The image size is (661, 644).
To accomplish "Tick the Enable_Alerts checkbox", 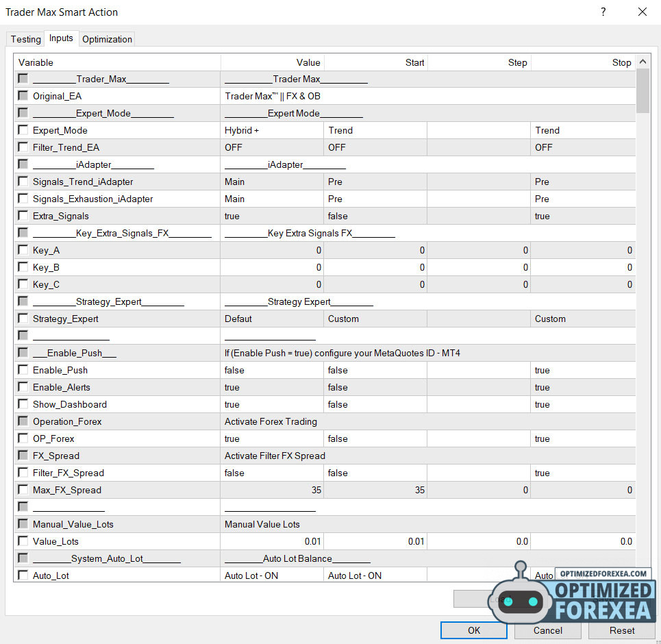I will coord(23,387).
